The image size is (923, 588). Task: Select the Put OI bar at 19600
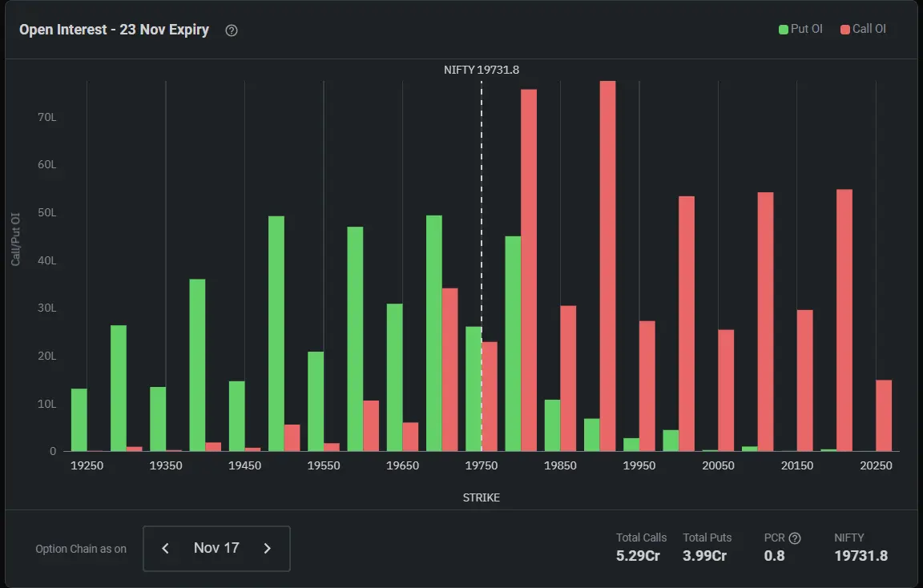tap(355, 339)
